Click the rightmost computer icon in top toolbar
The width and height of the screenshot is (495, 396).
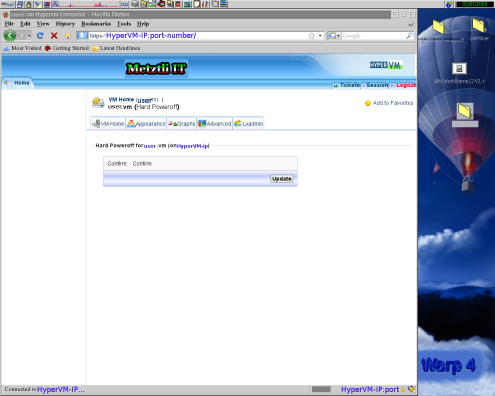click(224, 4)
